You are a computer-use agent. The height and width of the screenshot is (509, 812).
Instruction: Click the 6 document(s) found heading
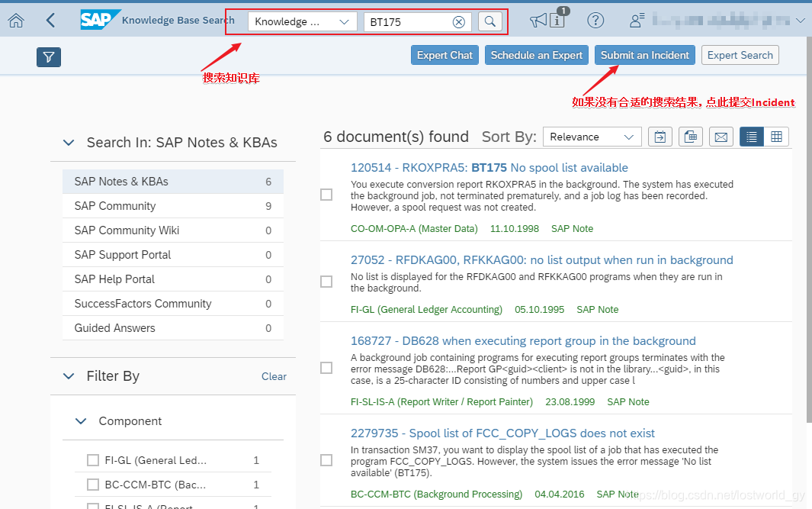click(396, 137)
